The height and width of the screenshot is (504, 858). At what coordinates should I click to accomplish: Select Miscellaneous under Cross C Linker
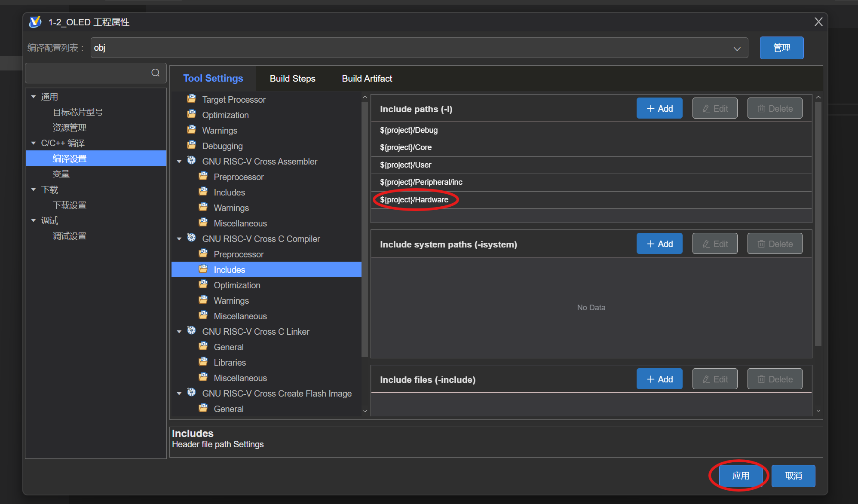240,378
